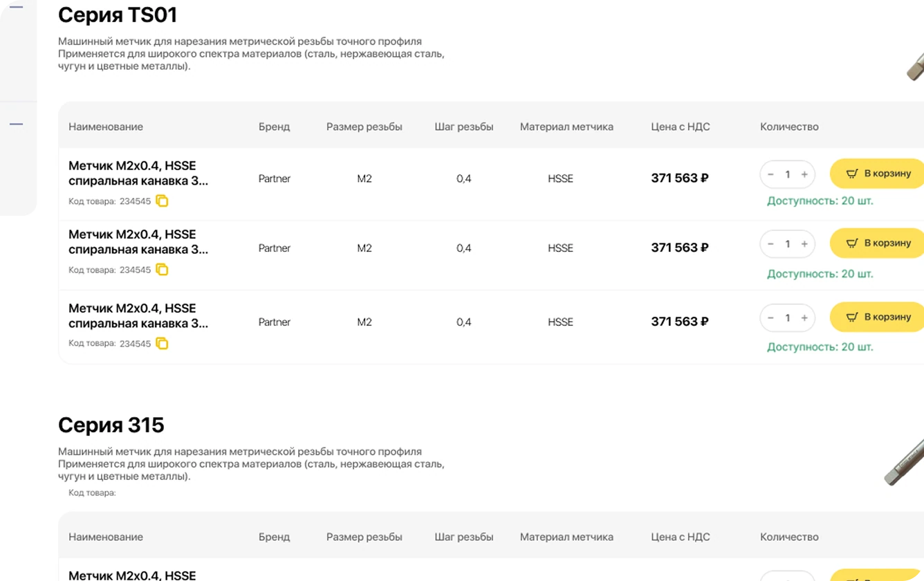Add first TS01 tap to cart

pos(877,174)
